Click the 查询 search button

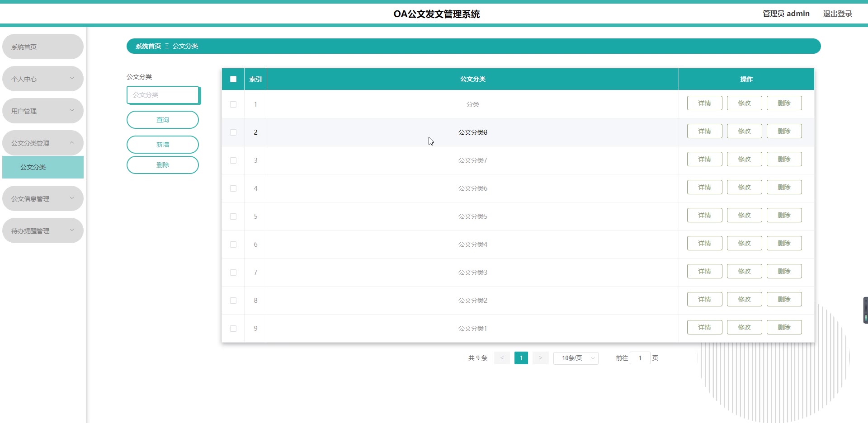point(163,120)
